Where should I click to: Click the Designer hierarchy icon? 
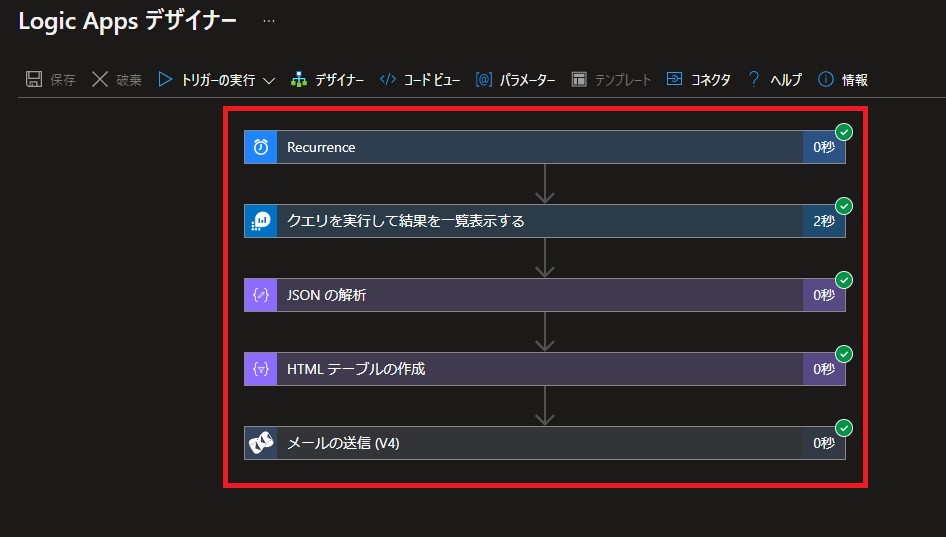(299, 79)
